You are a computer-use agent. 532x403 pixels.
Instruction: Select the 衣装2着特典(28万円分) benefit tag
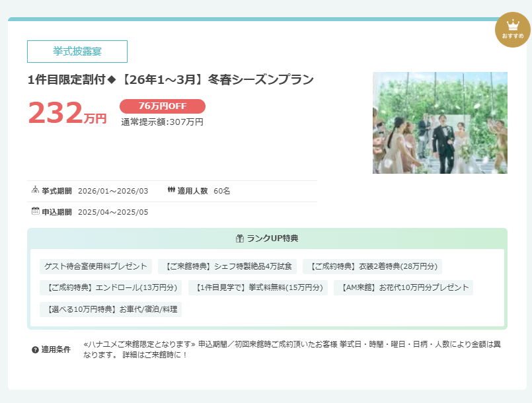[372, 266]
